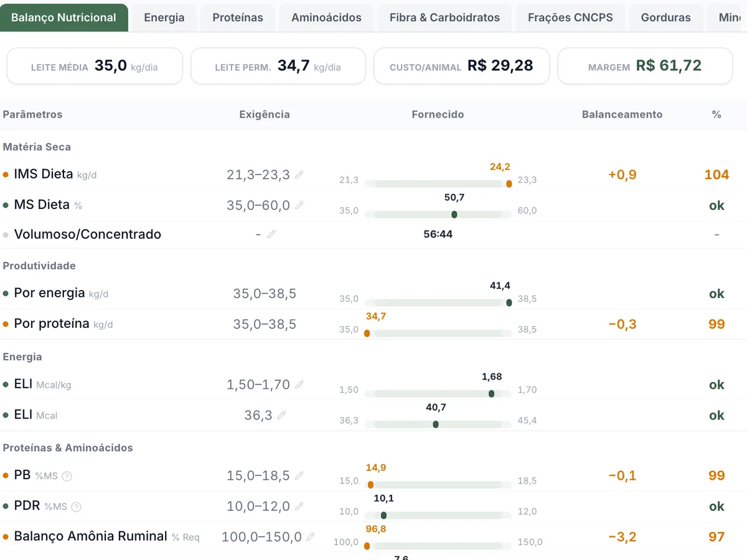The height and width of the screenshot is (560, 747).
Task: Click the +0,9 balance value for IMS Dieta
Action: [x=622, y=175]
